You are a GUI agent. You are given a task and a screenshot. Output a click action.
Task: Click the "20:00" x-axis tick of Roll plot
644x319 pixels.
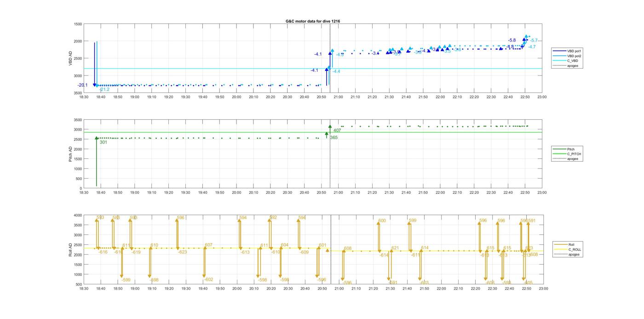pyautogui.click(x=237, y=289)
